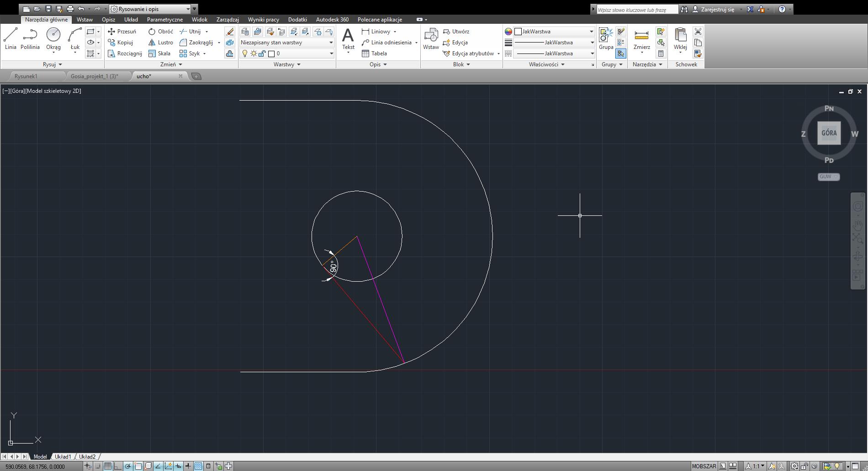This screenshot has height=471, width=868.
Task: Click Linia odniesienia leader tool
Action: click(x=386, y=43)
